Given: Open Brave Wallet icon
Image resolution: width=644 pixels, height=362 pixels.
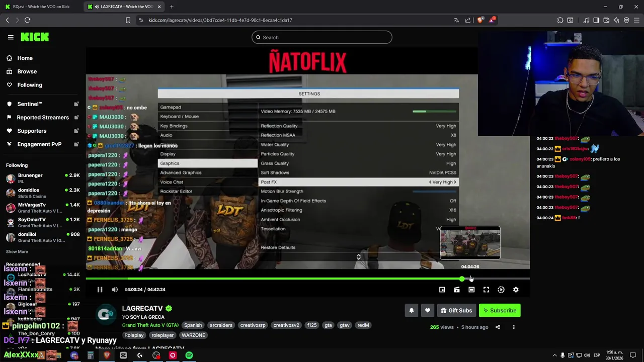Looking at the screenshot, I should [x=606, y=20].
